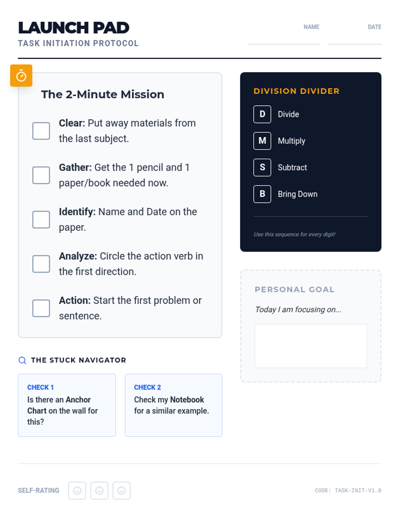Check the Clear materials checkbox
Viewport: 399px width, 532px height.
point(41,131)
